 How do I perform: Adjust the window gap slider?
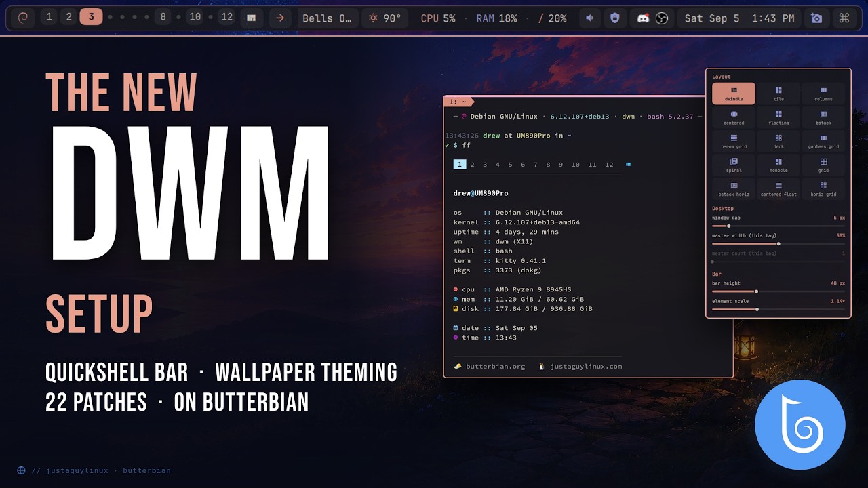pyautogui.click(x=778, y=226)
